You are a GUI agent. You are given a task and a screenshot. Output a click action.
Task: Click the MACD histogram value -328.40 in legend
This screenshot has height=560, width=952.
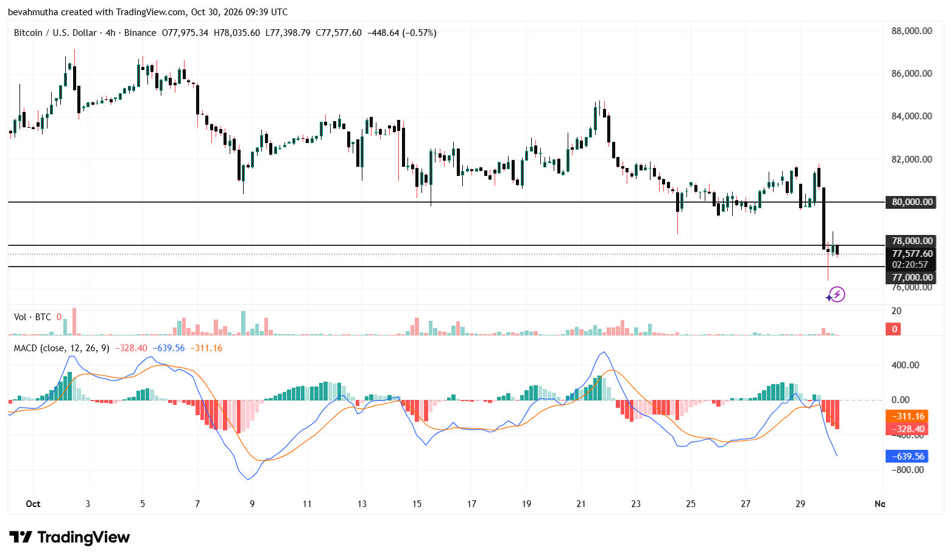point(130,348)
